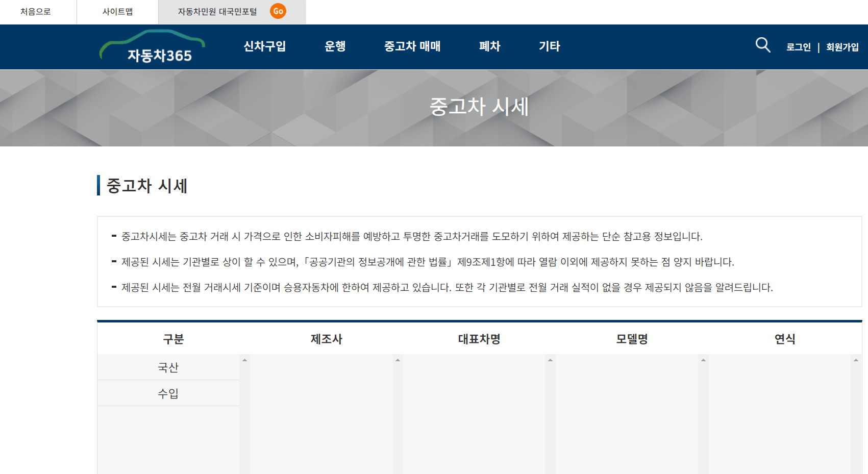Click the orange Go badge
The height and width of the screenshot is (474, 868).
[x=279, y=11]
